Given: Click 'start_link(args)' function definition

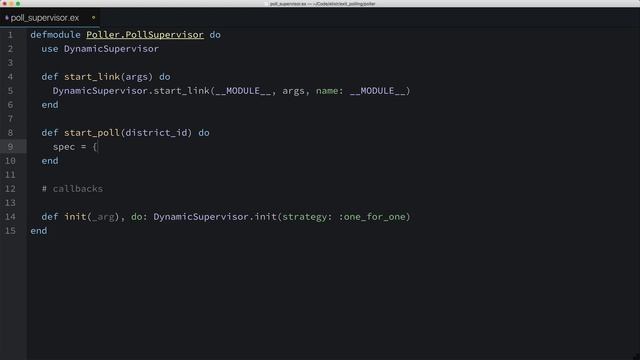Looking at the screenshot, I should pos(108,77).
